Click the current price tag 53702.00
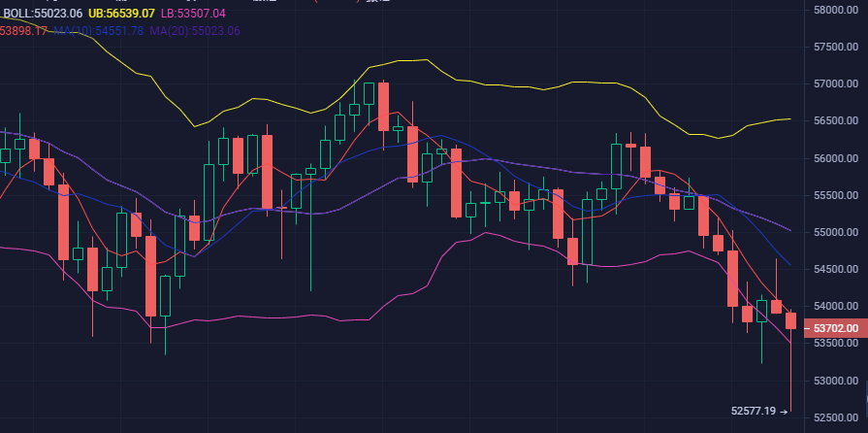The image size is (868, 433). pyautogui.click(x=835, y=329)
